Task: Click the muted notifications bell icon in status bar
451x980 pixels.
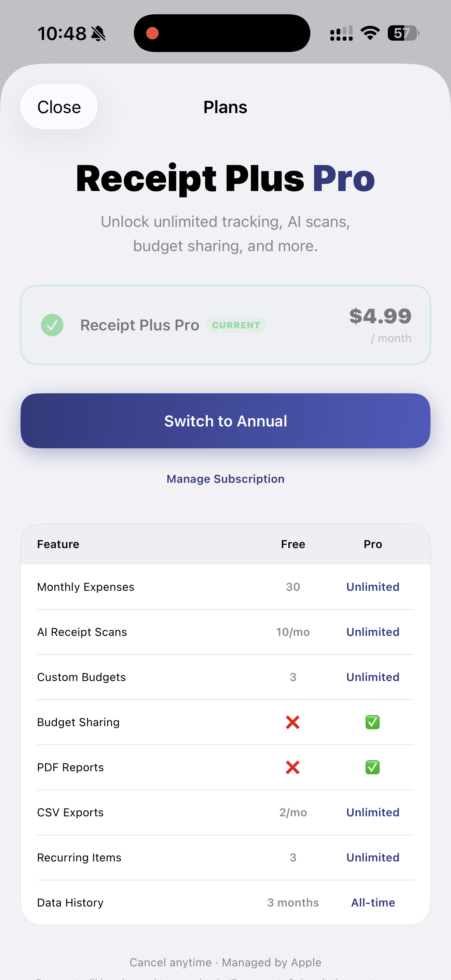Action: click(98, 33)
